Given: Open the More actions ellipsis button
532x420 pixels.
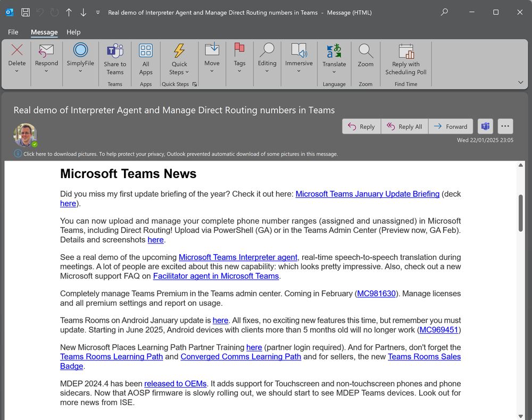Looking at the screenshot, I should pos(505,127).
